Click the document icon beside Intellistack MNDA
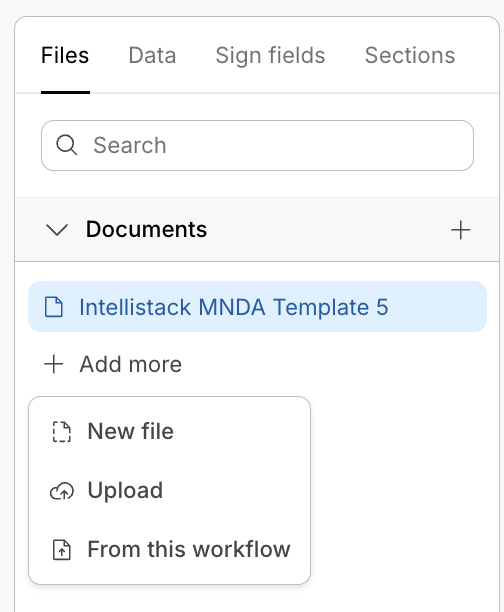504x612 pixels. tap(53, 307)
